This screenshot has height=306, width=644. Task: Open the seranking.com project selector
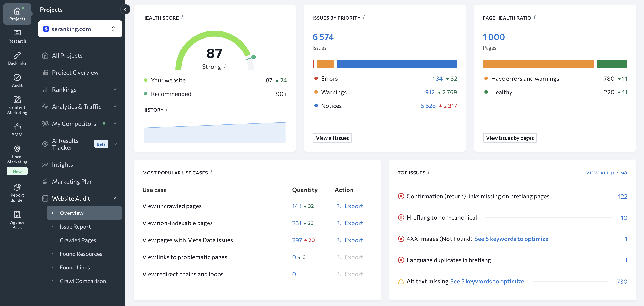tap(80, 29)
